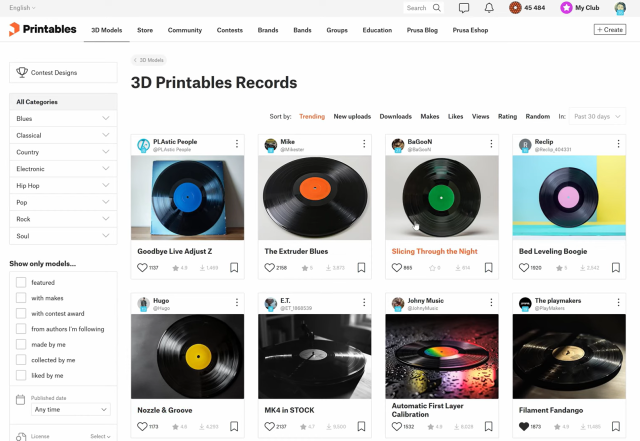Image resolution: width=640 pixels, height=441 pixels.
Task: Click the Contest Designs button
Action: [x=63, y=73]
